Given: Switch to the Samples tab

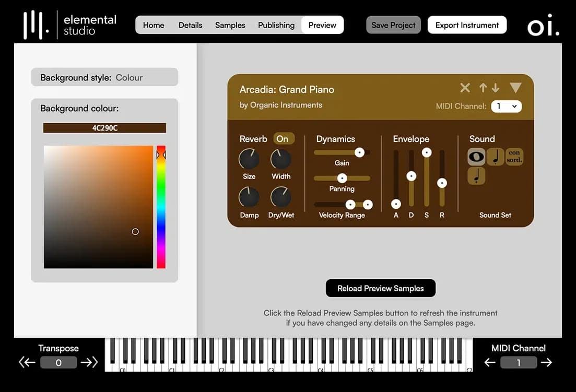Looking at the screenshot, I should tap(230, 25).
